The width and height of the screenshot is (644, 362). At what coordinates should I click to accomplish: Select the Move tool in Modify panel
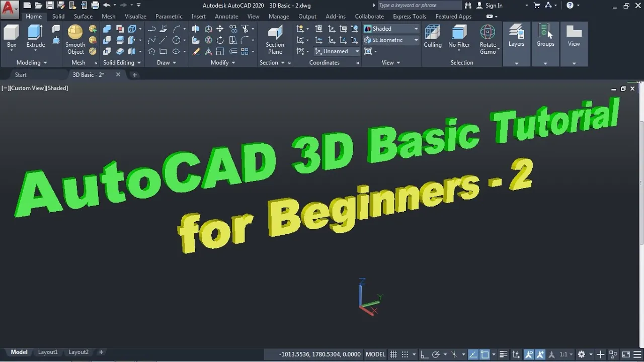pos(220,29)
